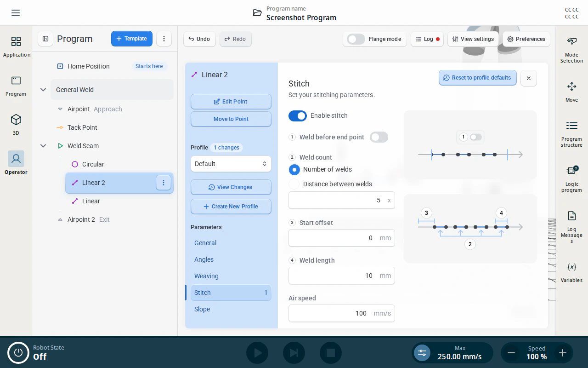Open the hamburger menu
Image resolution: width=588 pixels, height=368 pixels.
click(x=16, y=13)
